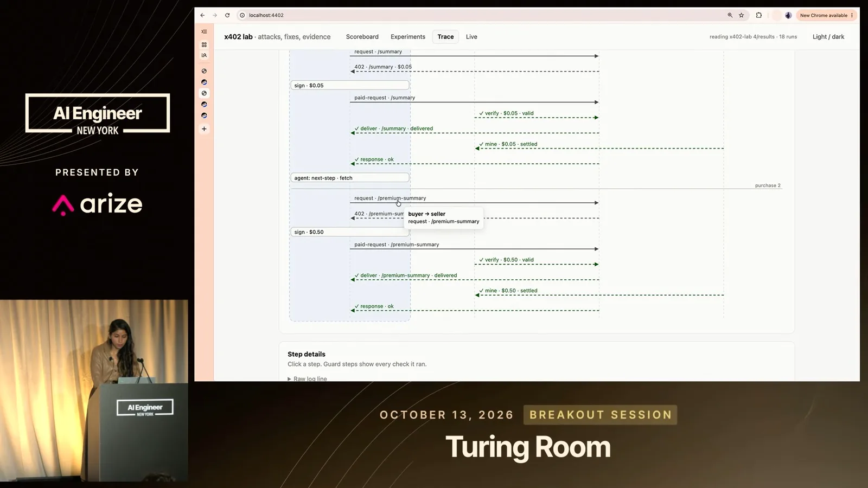
Task: Switch to the unselected globe tab in sidebar
Action: (204, 71)
